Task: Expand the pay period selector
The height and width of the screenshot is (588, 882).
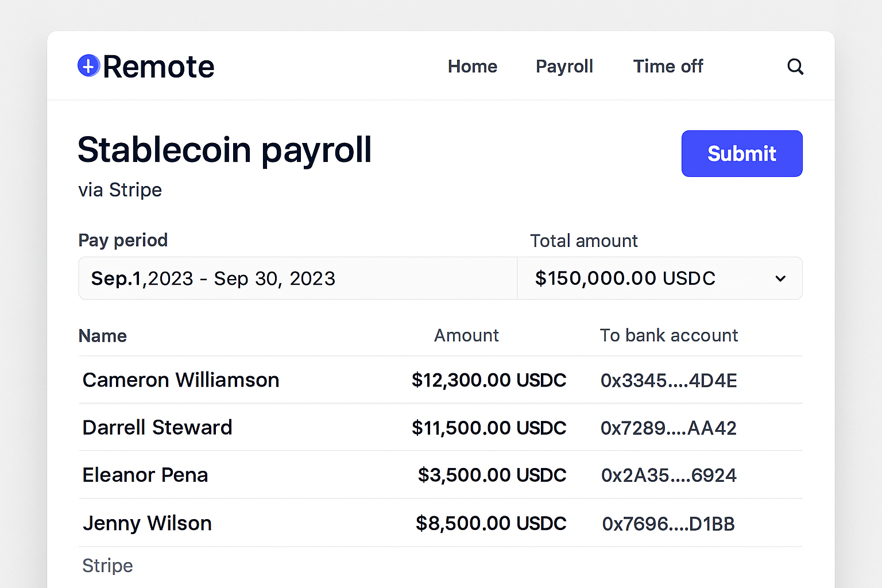Action: coord(297,278)
